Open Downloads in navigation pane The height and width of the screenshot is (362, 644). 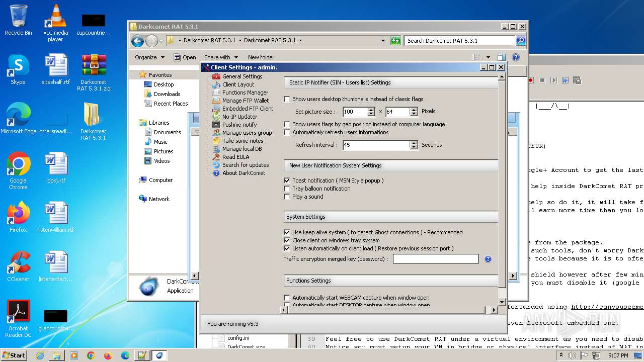coord(162,94)
